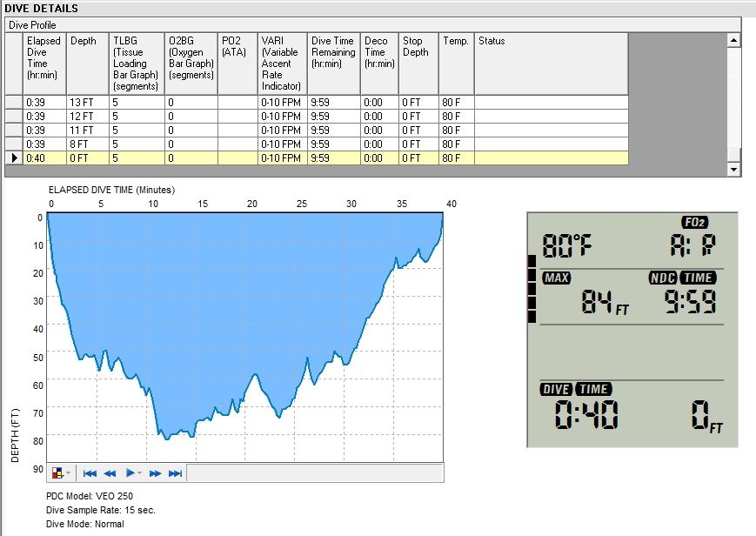Click the playback position track beside skip buttons
The width and height of the screenshot is (756, 536).
315,473
